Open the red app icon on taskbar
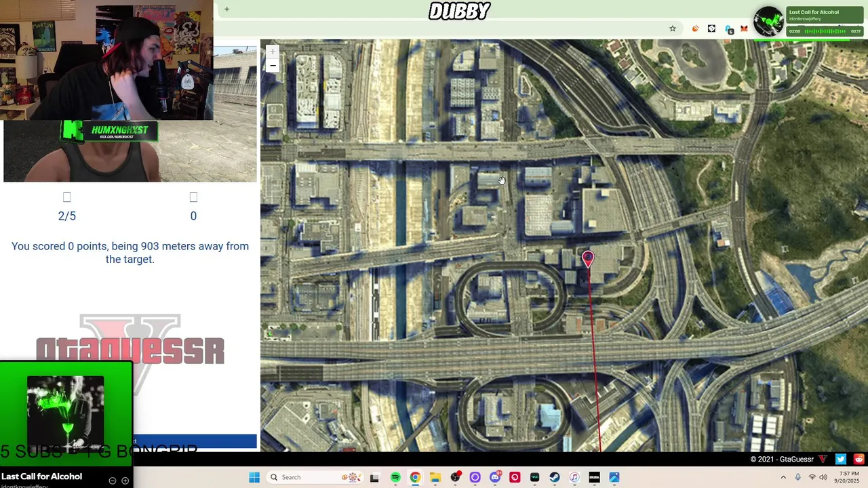This screenshot has height=488, width=868. pos(515,477)
